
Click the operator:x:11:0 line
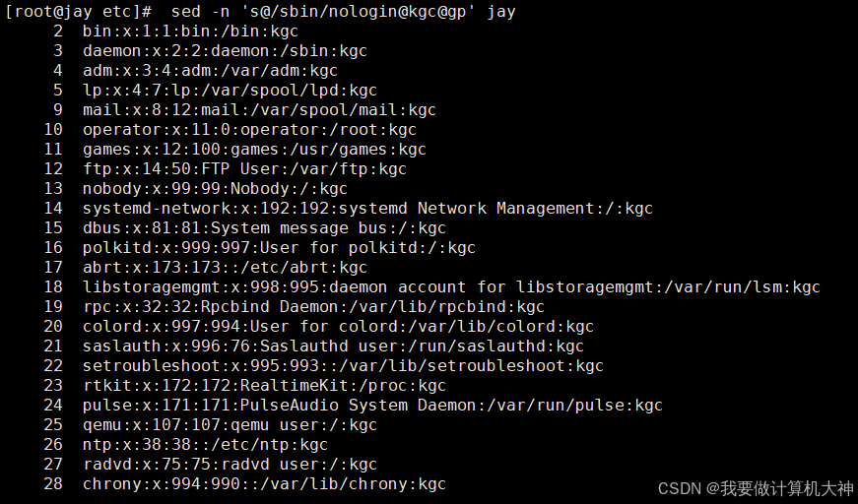249,130
